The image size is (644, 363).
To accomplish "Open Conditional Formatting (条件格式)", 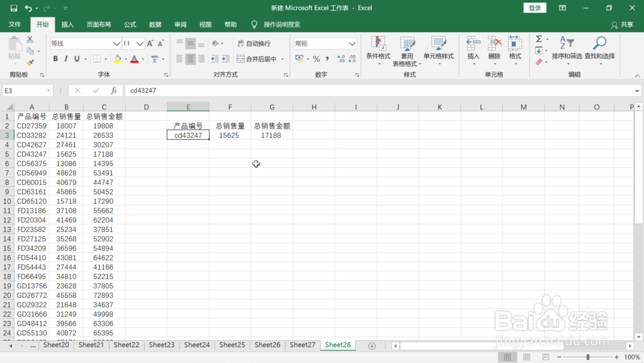I will pyautogui.click(x=378, y=50).
